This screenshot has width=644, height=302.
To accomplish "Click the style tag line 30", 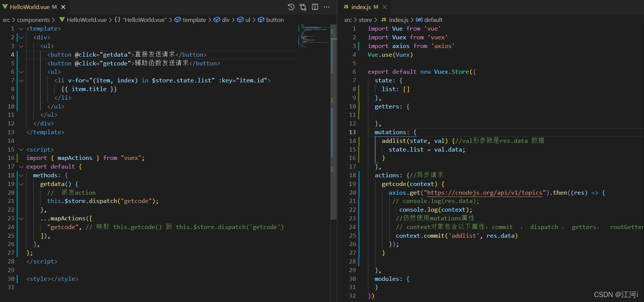I will 52,279.
